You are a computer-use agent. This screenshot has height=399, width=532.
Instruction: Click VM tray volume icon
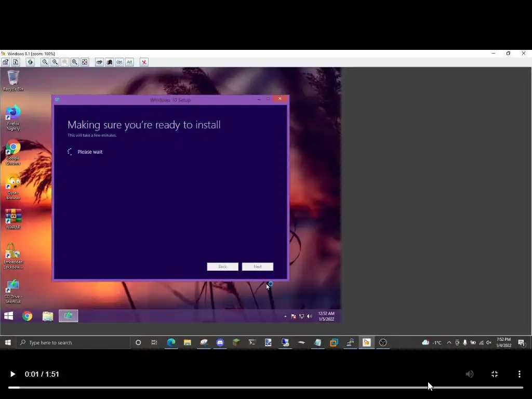tap(309, 316)
